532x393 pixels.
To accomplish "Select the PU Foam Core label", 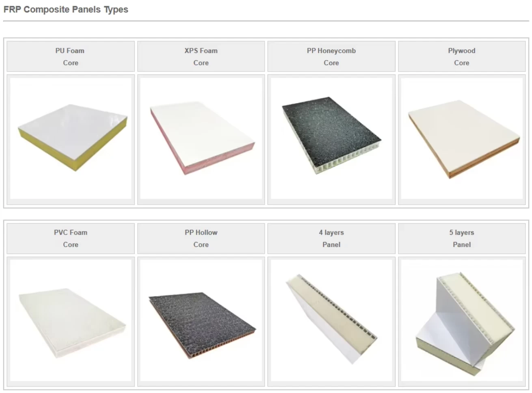I will [70, 56].
